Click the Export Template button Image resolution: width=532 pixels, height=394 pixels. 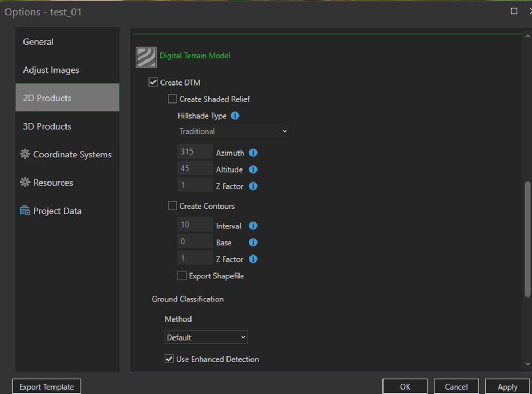click(x=46, y=387)
